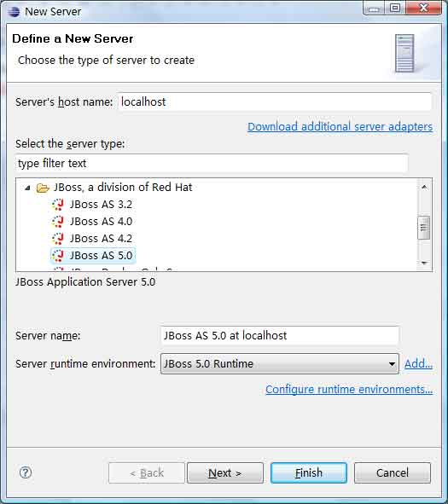Click the server tower banner image
This screenshot has width=448, height=504.
[x=404, y=53]
